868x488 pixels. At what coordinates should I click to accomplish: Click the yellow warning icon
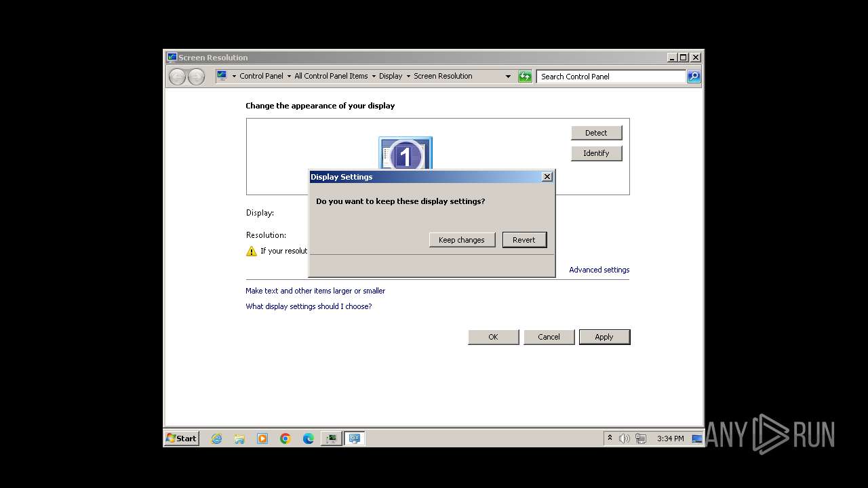point(252,251)
